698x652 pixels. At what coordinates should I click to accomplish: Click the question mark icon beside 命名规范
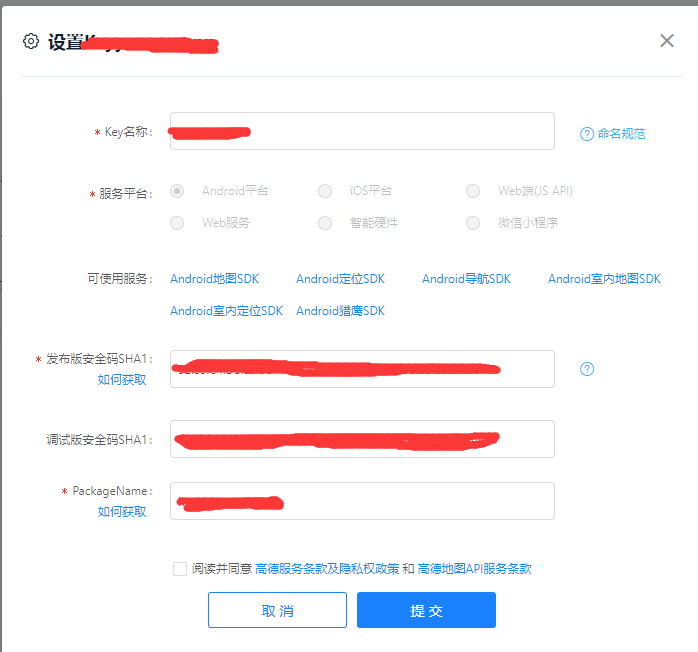pyautogui.click(x=587, y=134)
